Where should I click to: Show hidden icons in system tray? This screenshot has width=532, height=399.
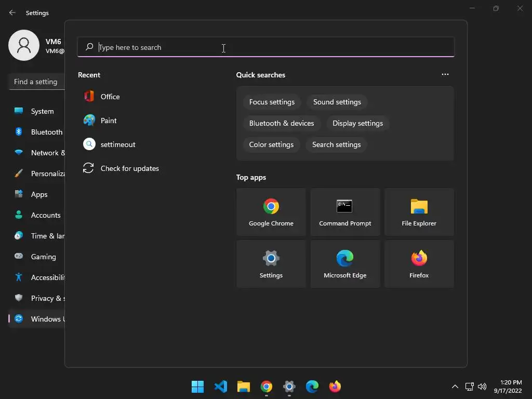(x=455, y=387)
